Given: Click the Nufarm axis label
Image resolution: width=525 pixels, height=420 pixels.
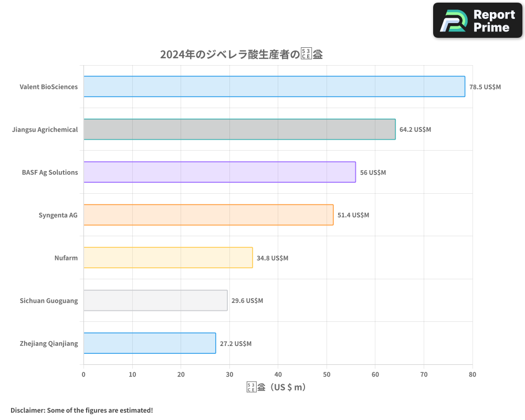Looking at the screenshot, I should click(66, 258).
